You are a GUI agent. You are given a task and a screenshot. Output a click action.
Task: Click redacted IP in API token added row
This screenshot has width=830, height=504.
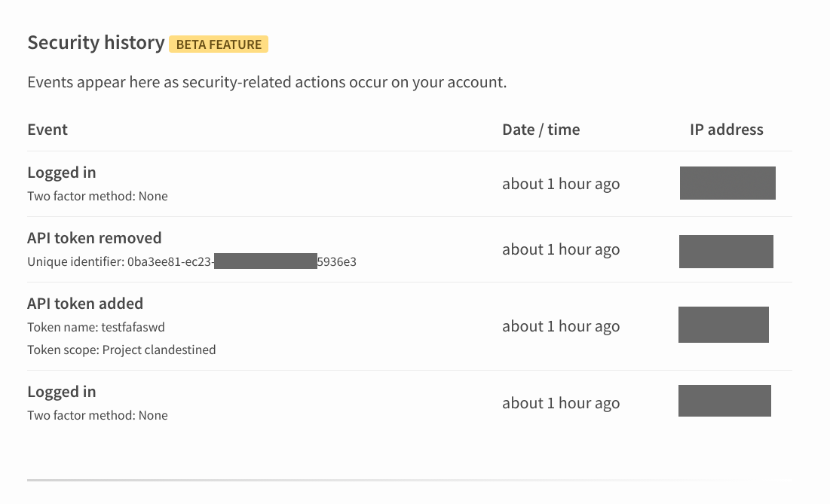click(723, 325)
